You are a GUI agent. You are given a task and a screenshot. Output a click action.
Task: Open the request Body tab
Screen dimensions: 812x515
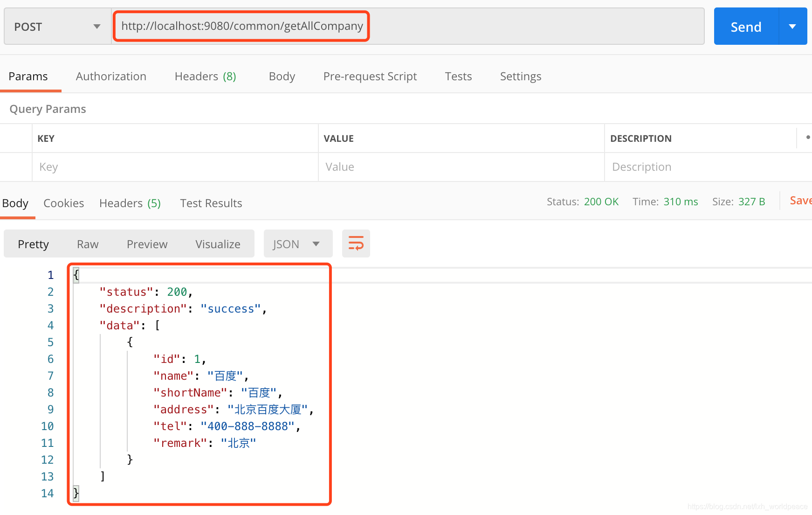(x=282, y=76)
